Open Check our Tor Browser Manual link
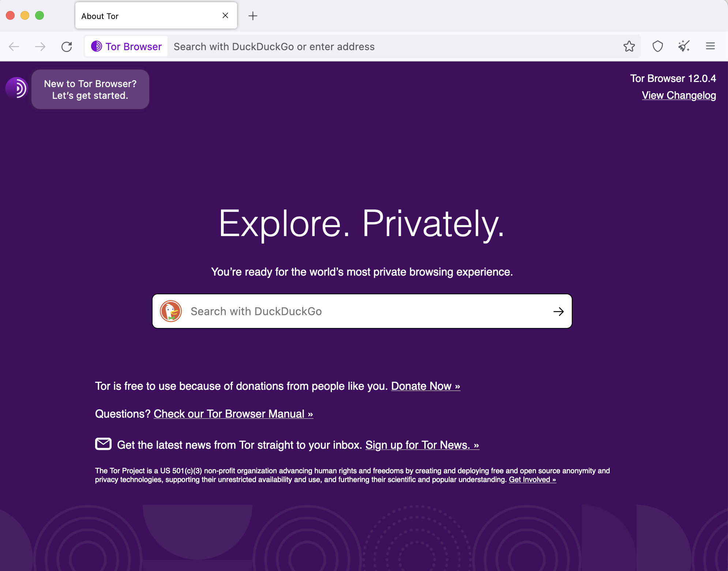Image resolution: width=728 pixels, height=571 pixels. 233,414
